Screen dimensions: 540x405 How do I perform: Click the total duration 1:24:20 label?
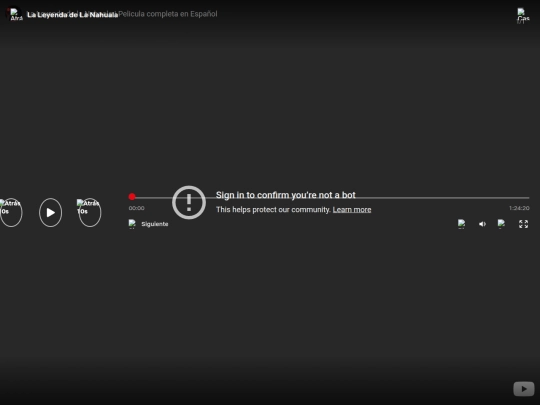(519, 208)
